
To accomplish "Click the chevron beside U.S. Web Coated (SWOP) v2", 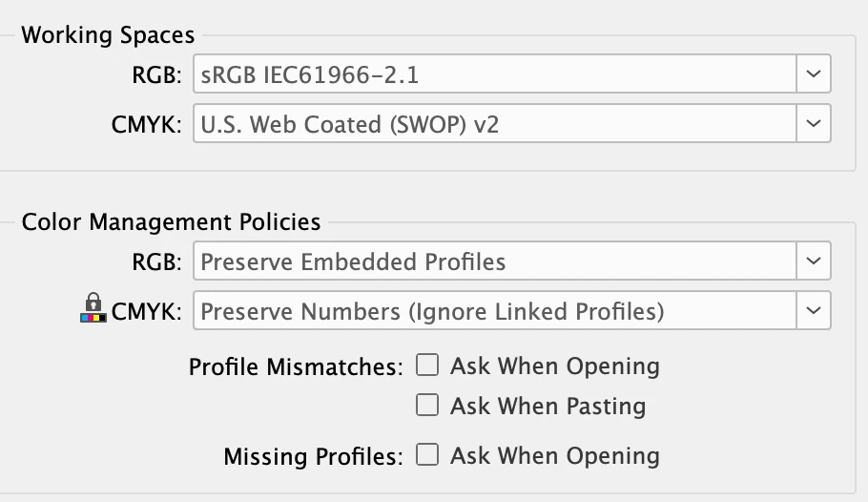I will (814, 123).
